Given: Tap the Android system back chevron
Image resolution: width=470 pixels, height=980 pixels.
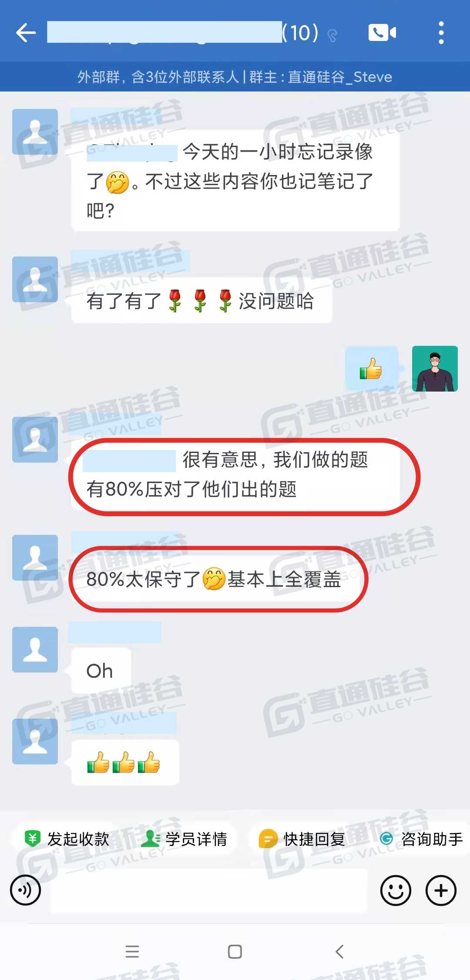Looking at the screenshot, I should pyautogui.click(x=339, y=952).
